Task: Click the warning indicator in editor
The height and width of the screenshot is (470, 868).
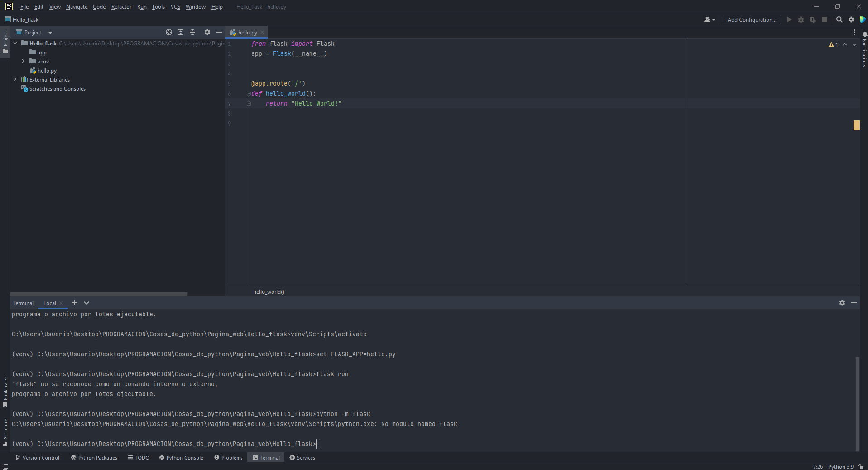Action: click(x=833, y=44)
